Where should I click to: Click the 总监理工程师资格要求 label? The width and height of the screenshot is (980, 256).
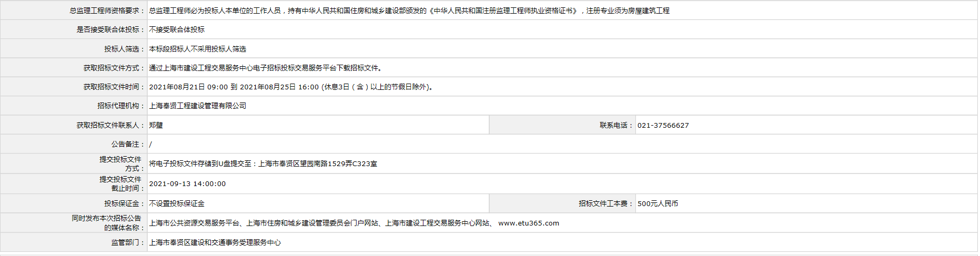(107, 11)
